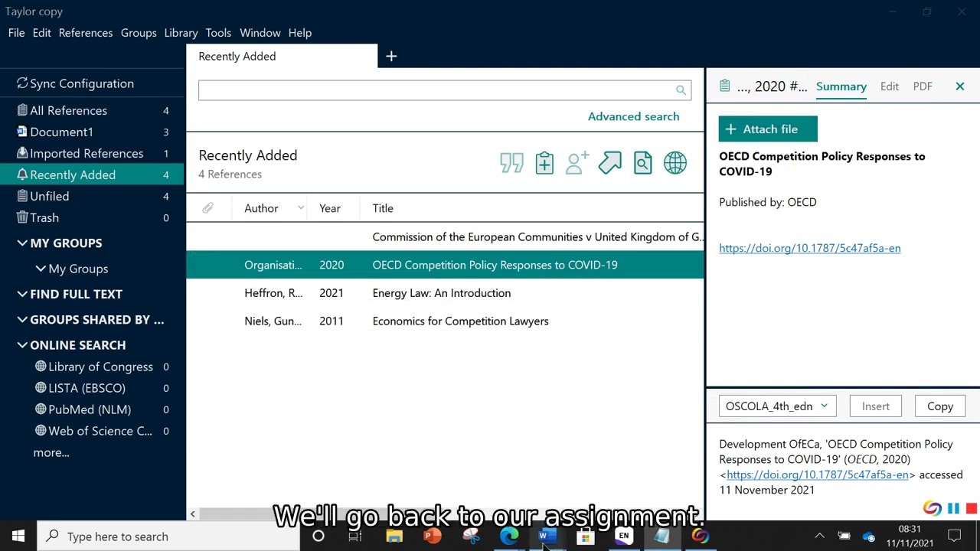Click the OneDrive cloud tray icon

click(868, 536)
